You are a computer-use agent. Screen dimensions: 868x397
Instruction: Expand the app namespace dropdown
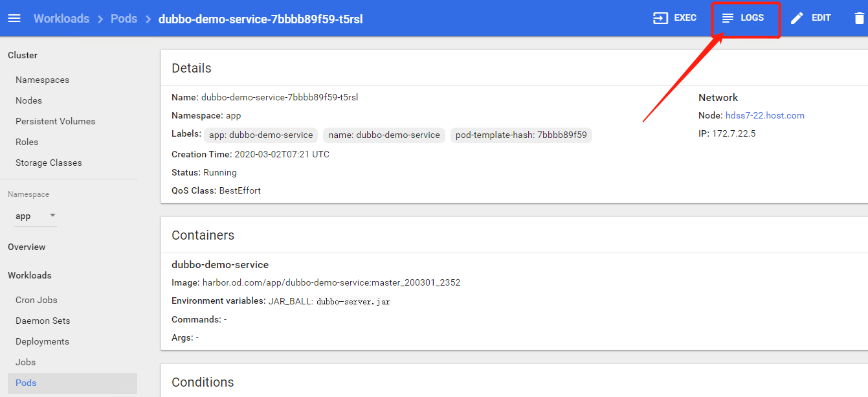click(x=52, y=216)
